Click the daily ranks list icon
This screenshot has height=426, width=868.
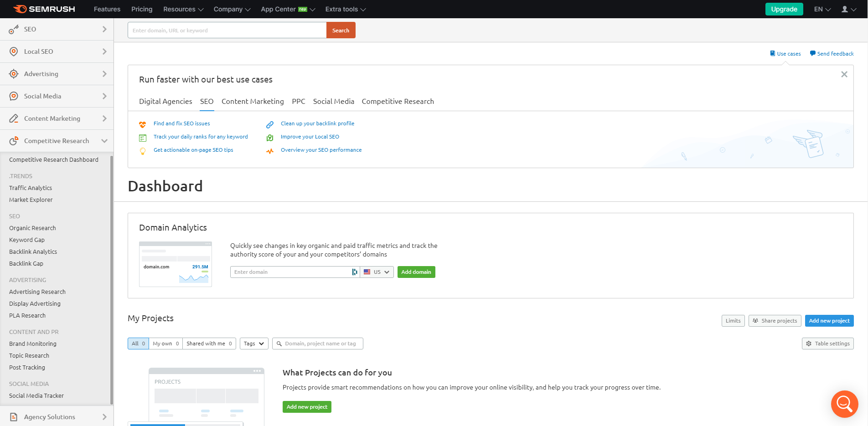tap(143, 138)
